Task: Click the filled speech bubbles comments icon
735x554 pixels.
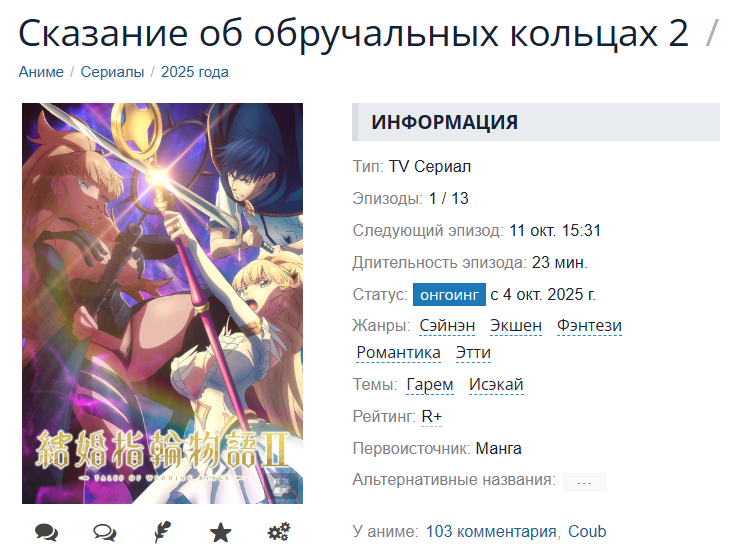Action: (x=46, y=532)
